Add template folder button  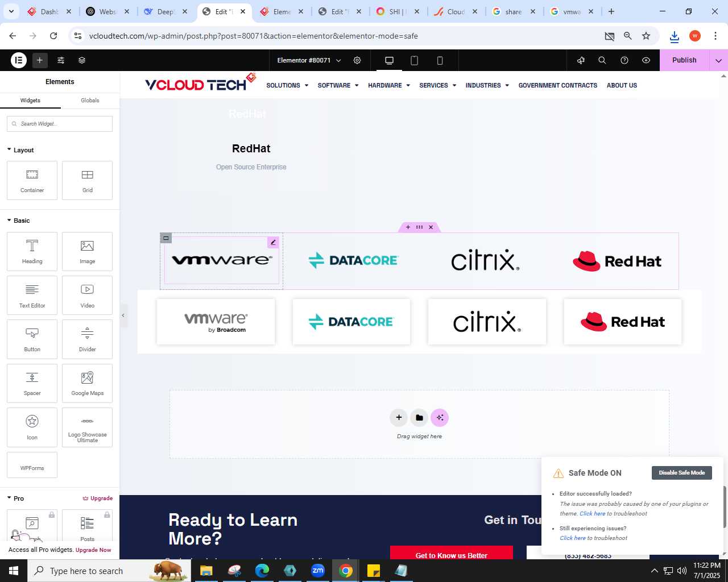[x=419, y=418]
